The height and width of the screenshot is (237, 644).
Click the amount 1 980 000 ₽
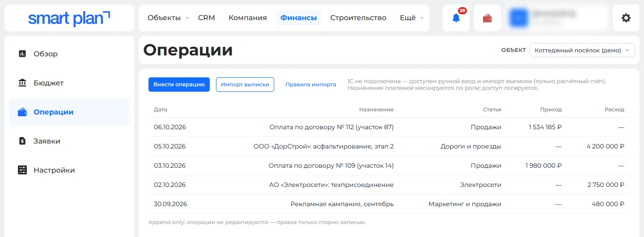point(544,165)
